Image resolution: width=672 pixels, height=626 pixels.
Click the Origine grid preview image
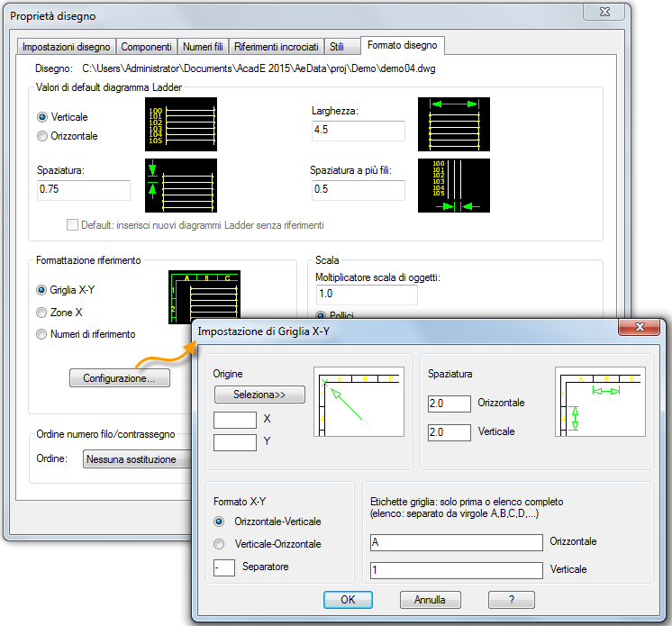point(359,402)
